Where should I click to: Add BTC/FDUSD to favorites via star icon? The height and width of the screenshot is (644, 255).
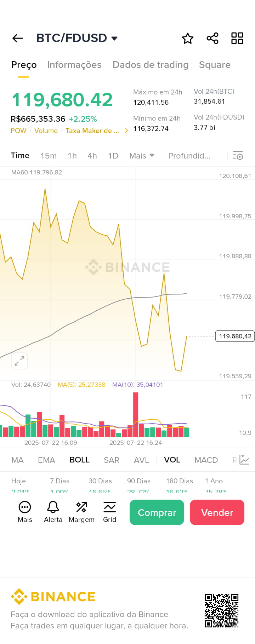pos(187,38)
